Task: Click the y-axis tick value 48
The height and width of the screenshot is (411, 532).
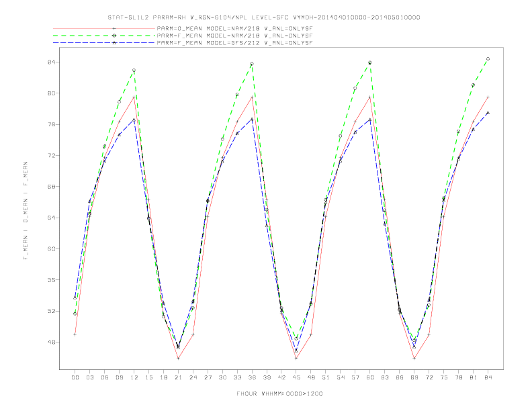Action: click(x=52, y=342)
